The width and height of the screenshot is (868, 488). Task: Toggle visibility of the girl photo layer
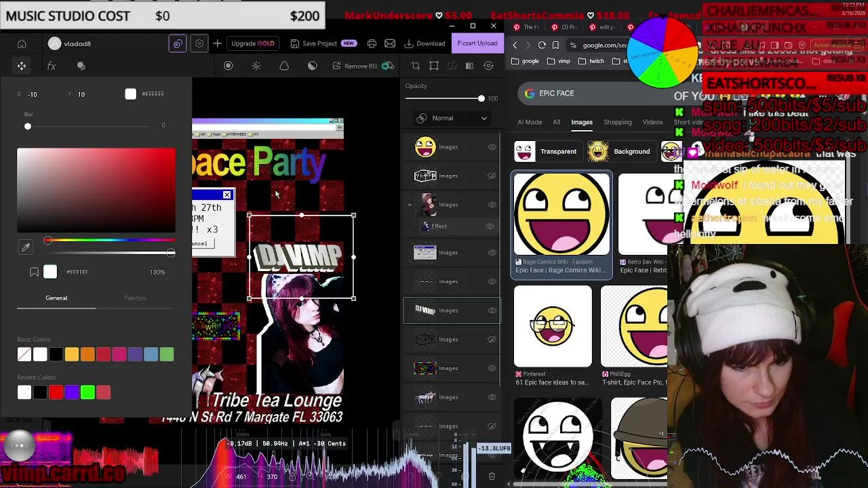click(492, 205)
